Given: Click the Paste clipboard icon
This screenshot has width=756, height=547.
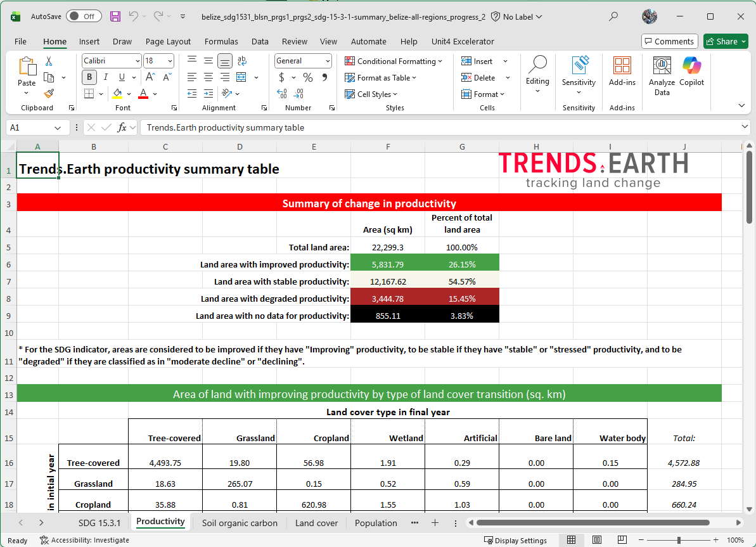Looking at the screenshot, I should [27, 67].
